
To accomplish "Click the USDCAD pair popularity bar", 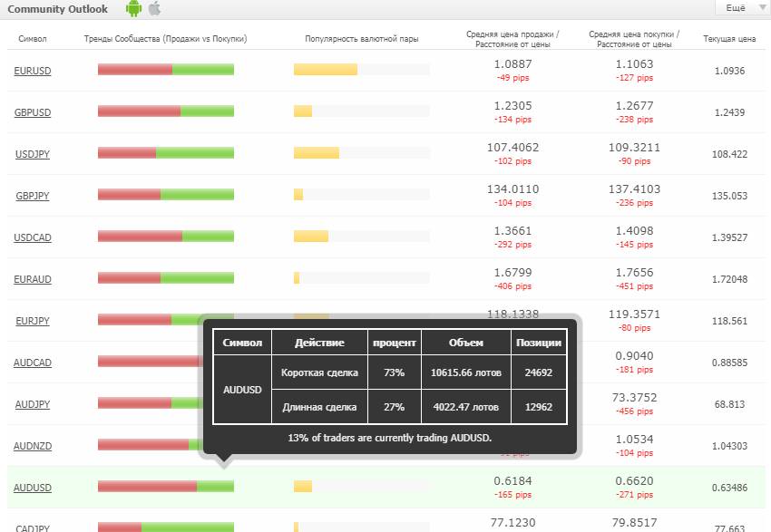I will pyautogui.click(x=361, y=237).
